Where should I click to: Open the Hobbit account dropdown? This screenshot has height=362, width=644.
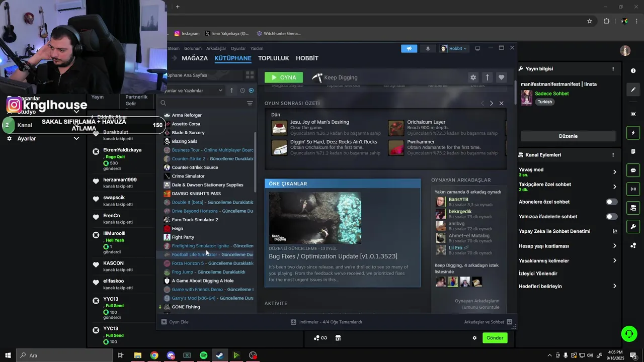pos(454,48)
